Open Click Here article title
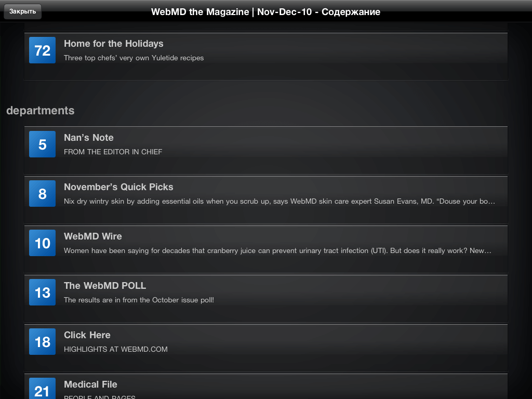 pos(87,335)
